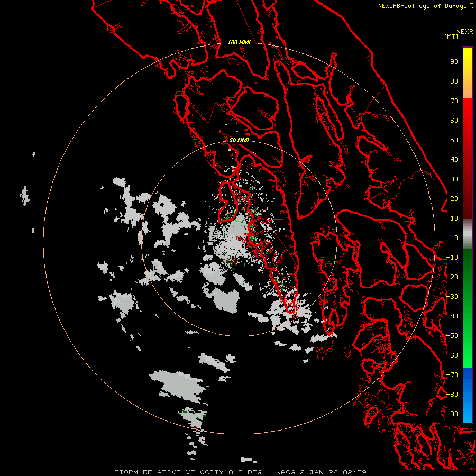
Task: Click the 2 JAN 26 date text
Action: (x=319, y=472)
